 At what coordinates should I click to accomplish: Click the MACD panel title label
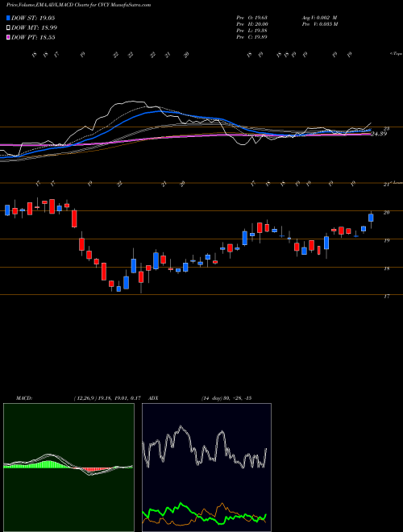click(23, 398)
